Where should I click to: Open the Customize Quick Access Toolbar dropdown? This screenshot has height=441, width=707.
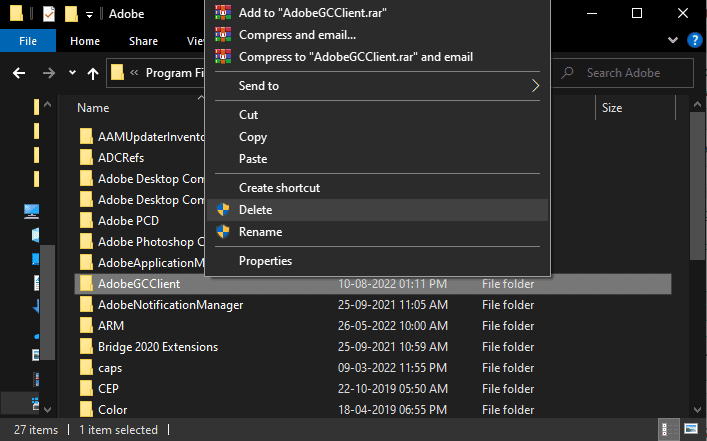point(89,15)
